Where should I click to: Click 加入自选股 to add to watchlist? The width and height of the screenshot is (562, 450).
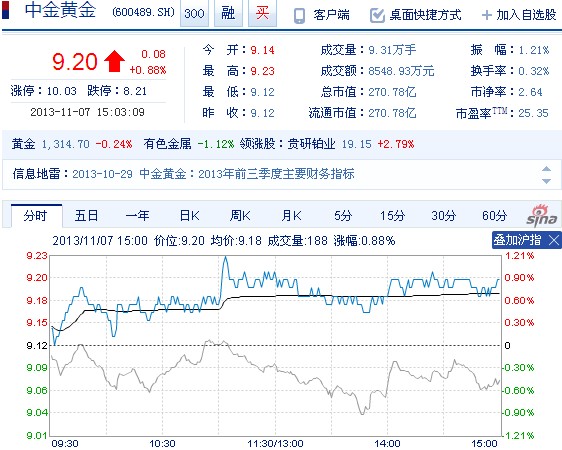tap(526, 15)
